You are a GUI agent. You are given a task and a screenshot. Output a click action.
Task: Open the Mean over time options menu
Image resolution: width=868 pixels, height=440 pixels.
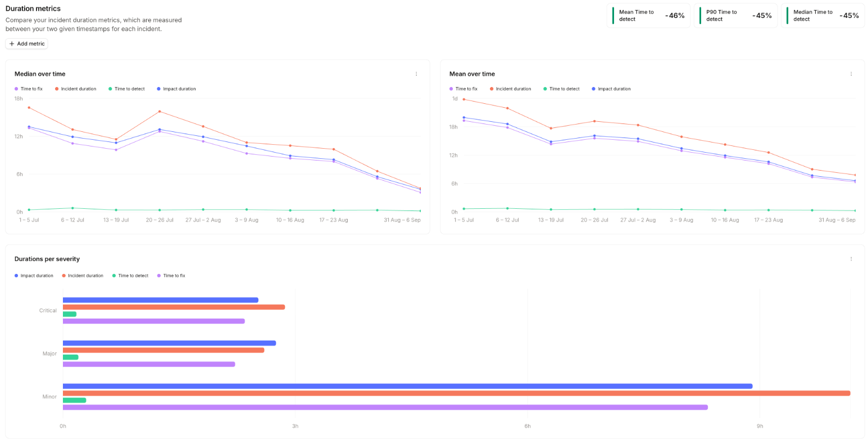tap(851, 74)
